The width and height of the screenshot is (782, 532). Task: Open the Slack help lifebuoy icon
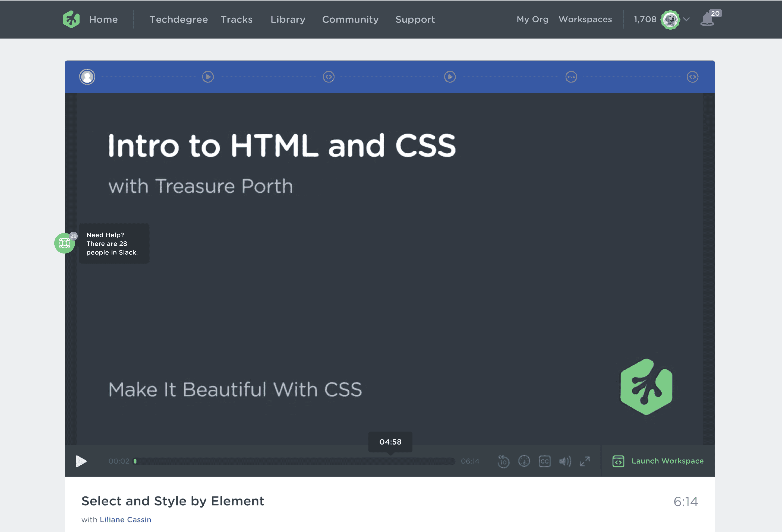tap(65, 243)
